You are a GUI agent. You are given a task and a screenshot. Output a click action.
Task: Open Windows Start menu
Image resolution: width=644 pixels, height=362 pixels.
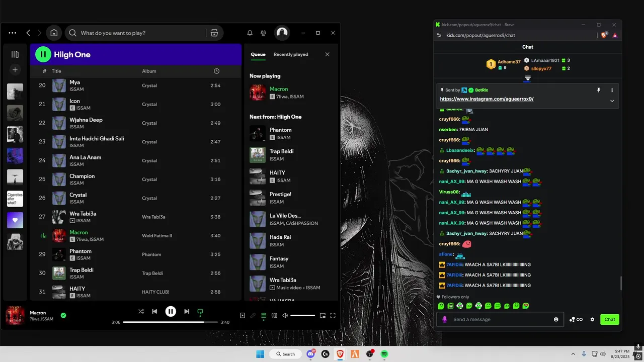(x=260, y=354)
